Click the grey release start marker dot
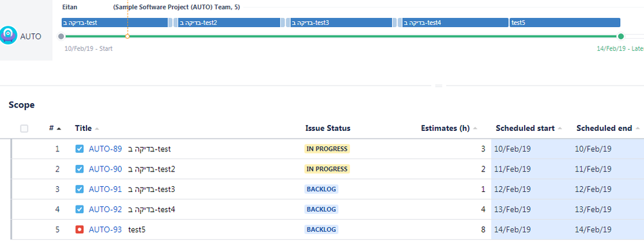This screenshot has width=644, height=241. coord(61,37)
